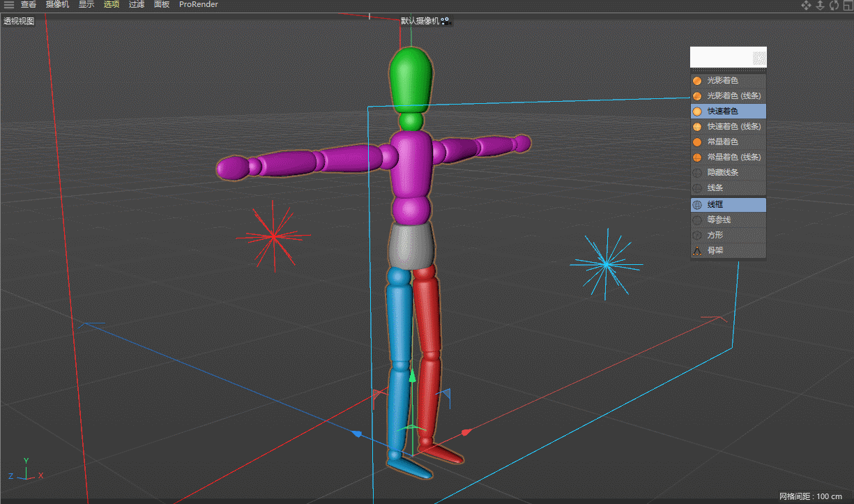This screenshot has width=854, height=504.
Task: Select 常量着色 display mode
Action: pos(729,142)
